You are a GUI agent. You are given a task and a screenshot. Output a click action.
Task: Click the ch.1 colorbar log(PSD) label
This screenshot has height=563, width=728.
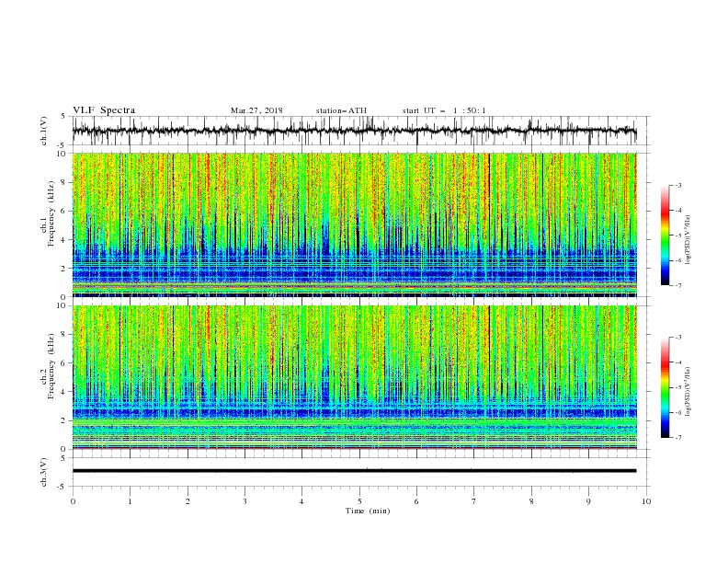(x=688, y=240)
